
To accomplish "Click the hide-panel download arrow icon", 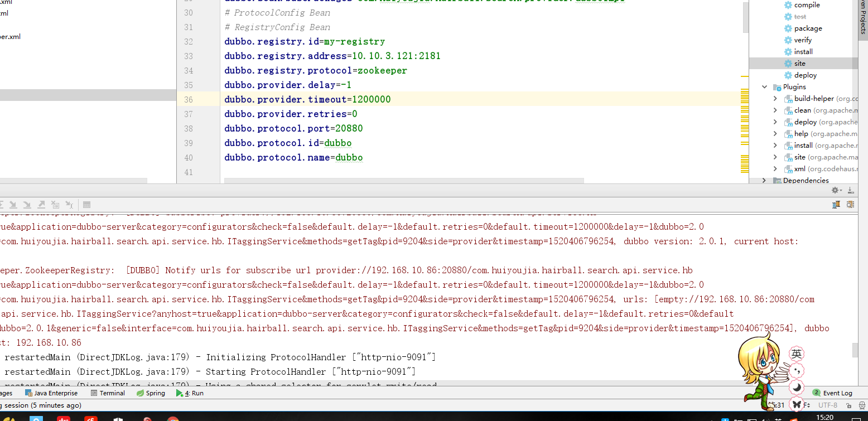I will click(x=850, y=190).
